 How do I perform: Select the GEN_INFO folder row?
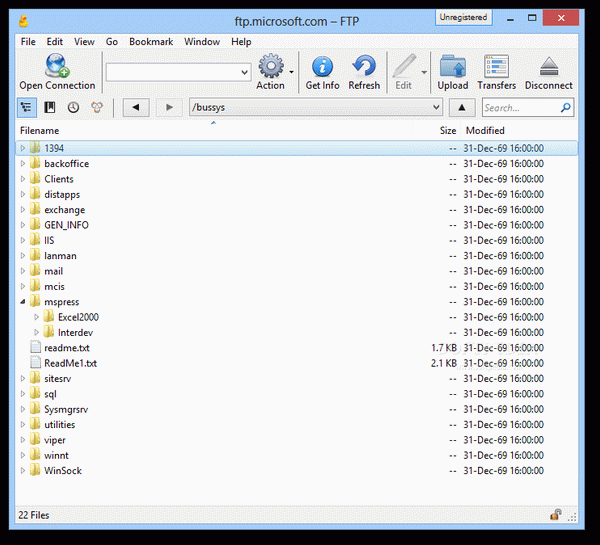point(297,225)
